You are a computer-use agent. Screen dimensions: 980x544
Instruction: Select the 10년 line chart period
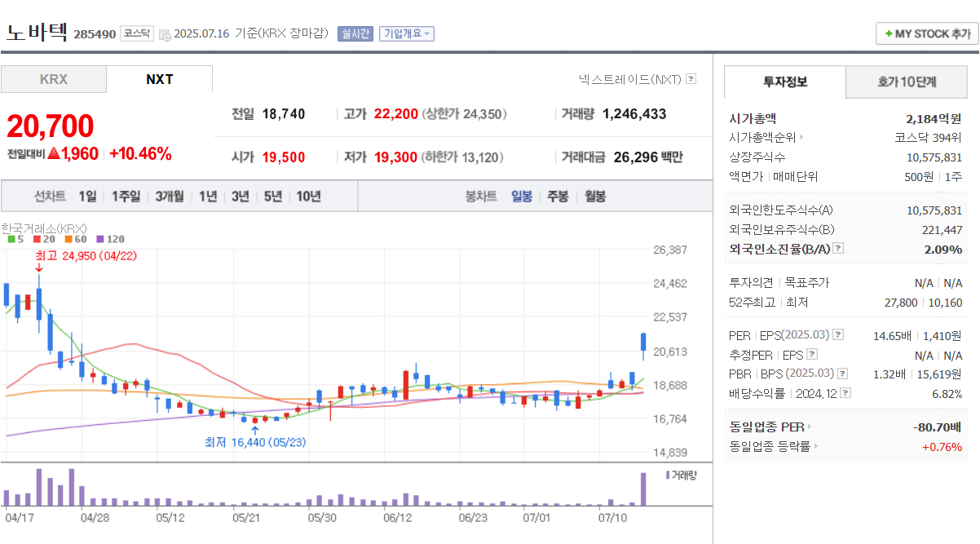[x=308, y=197]
